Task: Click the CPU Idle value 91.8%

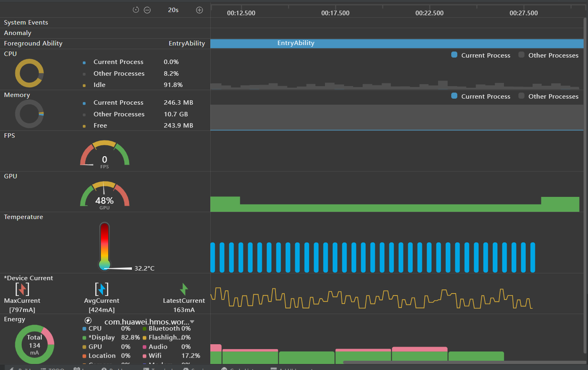Action: 173,85
